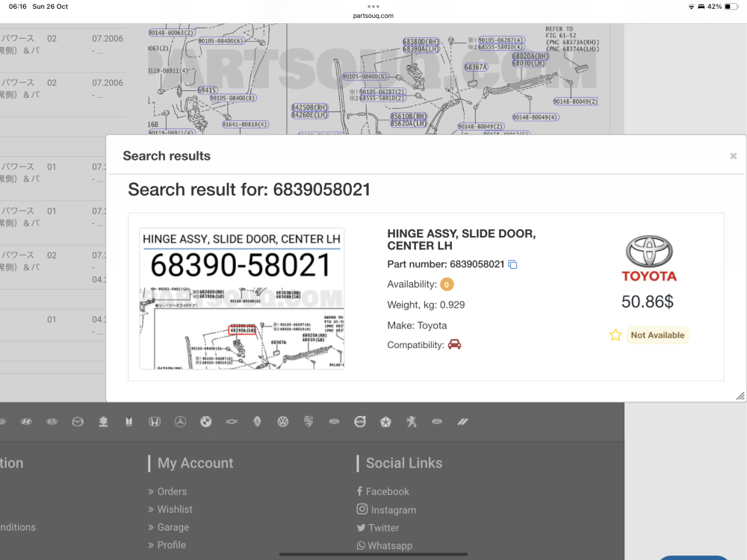Click diagram label 85610B(RH)

[409, 116]
